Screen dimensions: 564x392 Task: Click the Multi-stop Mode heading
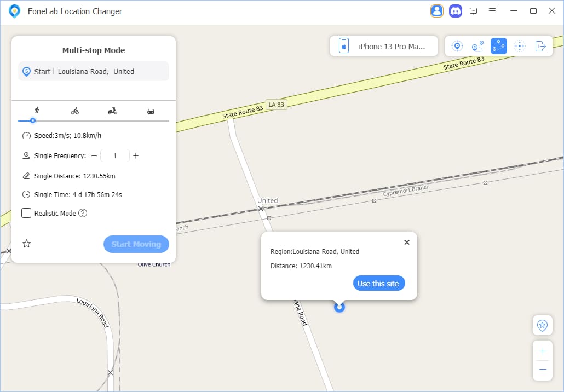coord(94,50)
